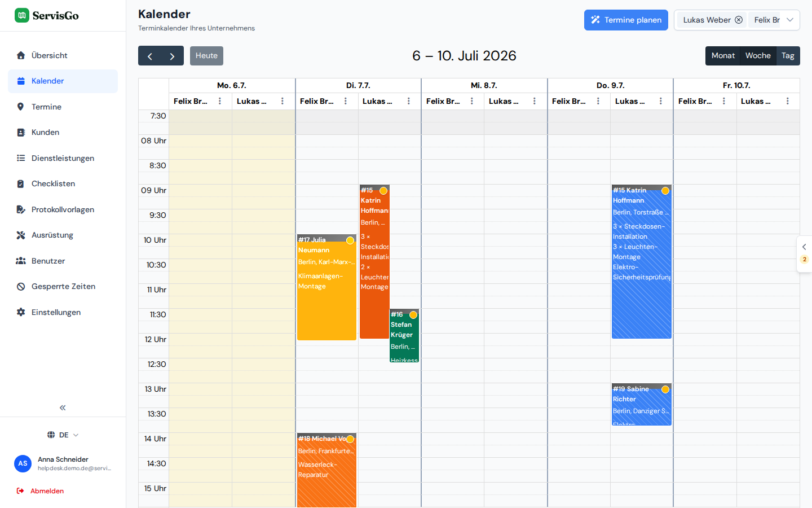
Task: Click the Dienstleistungen list icon
Action: click(x=21, y=158)
